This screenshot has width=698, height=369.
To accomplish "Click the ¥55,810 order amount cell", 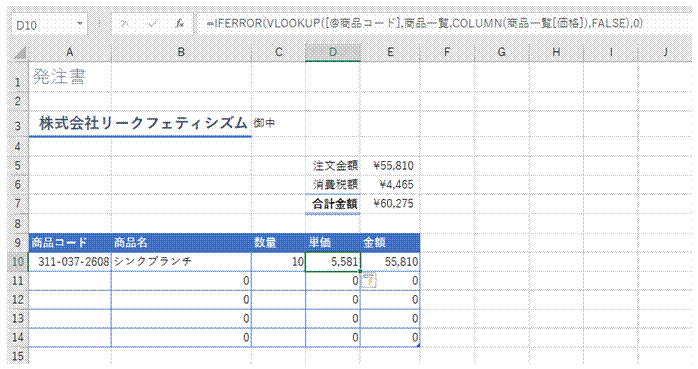I will pos(390,166).
